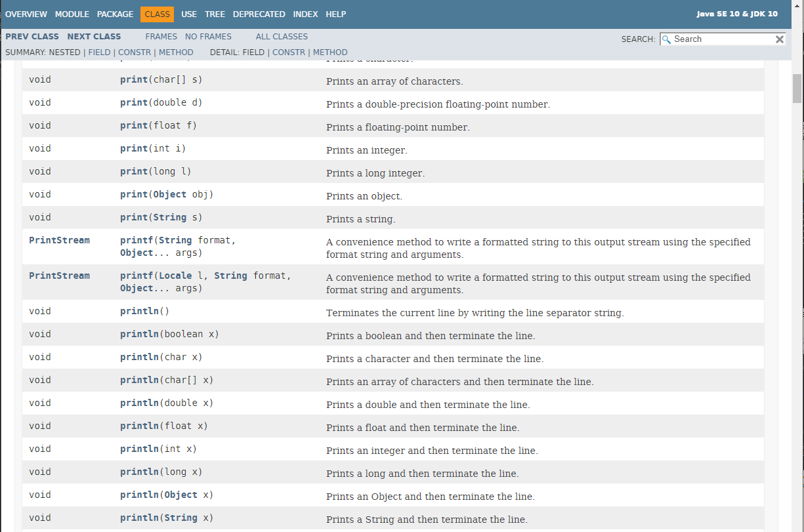The height and width of the screenshot is (532, 804).
Task: Open println() no-argument method link
Action: (139, 312)
